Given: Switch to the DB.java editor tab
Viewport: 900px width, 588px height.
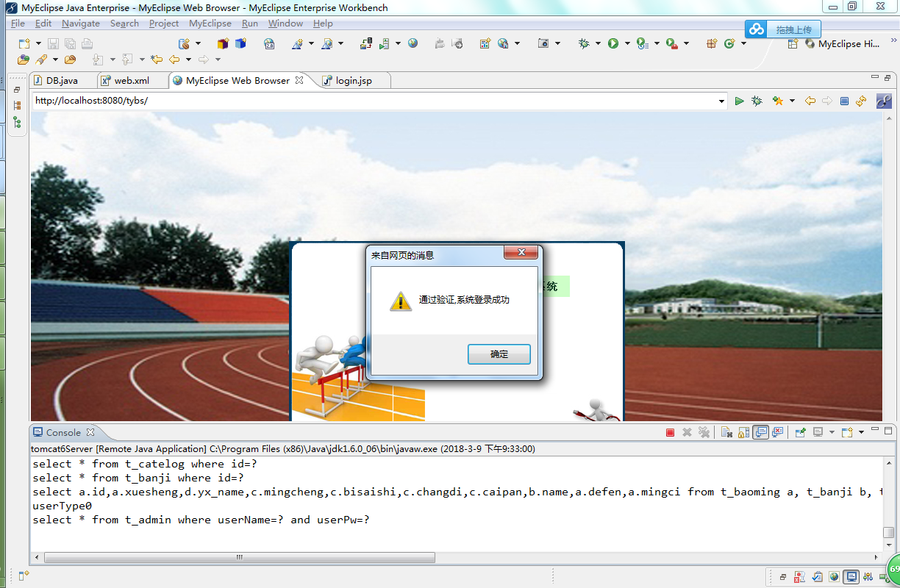Looking at the screenshot, I should 62,80.
